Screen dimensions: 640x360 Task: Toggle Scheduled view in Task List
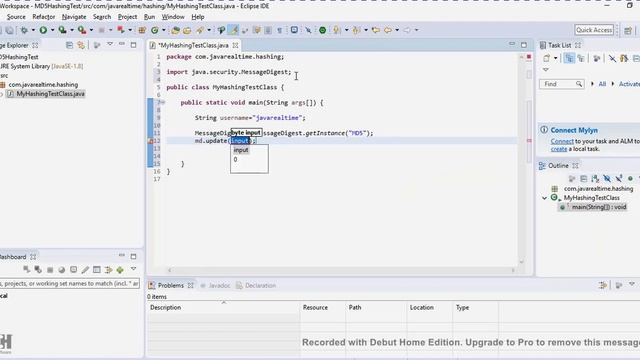point(580,58)
